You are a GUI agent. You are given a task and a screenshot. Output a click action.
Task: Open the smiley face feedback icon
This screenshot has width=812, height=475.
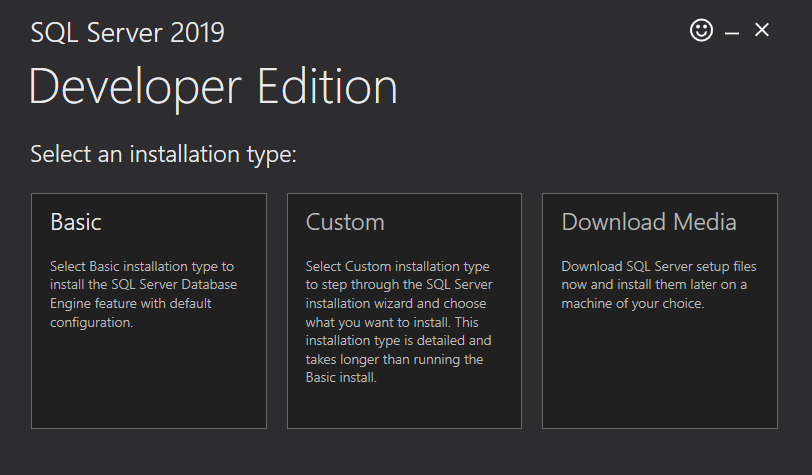tap(701, 31)
